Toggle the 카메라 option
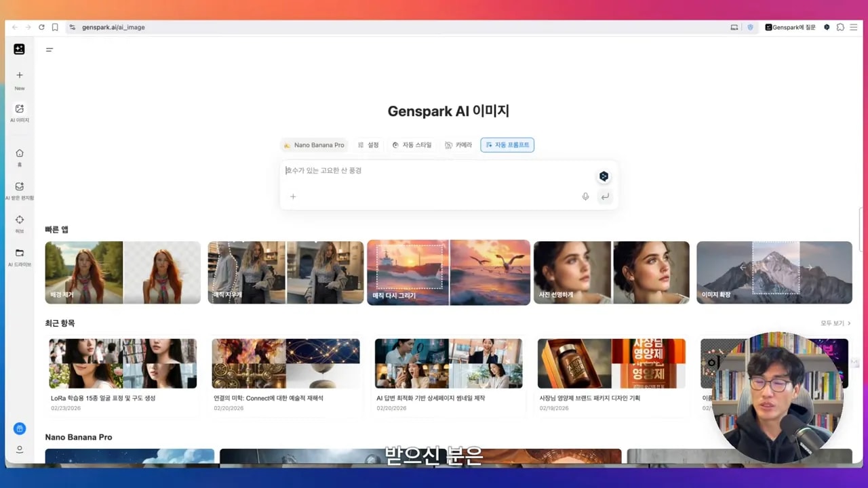 click(459, 144)
